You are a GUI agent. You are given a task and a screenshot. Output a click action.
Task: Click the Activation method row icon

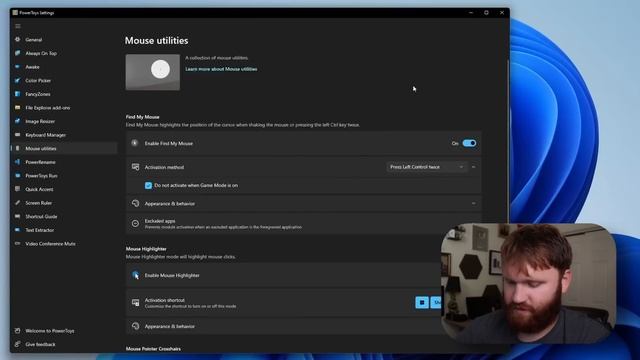click(x=136, y=167)
